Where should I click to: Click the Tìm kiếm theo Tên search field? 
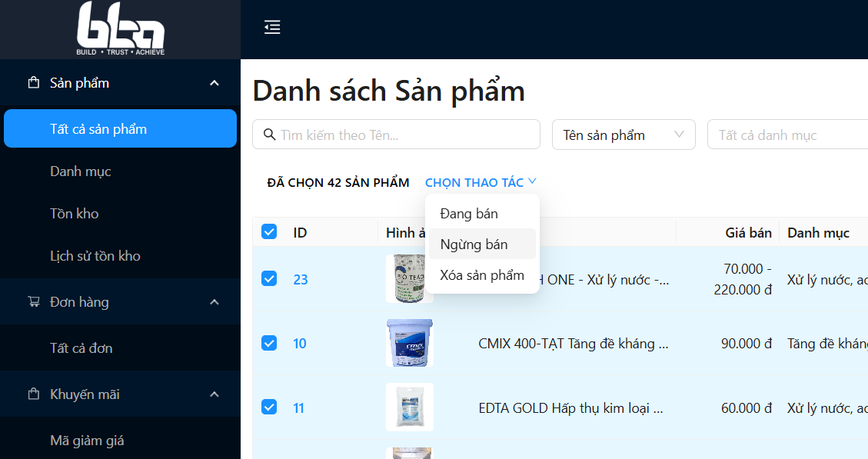click(397, 135)
